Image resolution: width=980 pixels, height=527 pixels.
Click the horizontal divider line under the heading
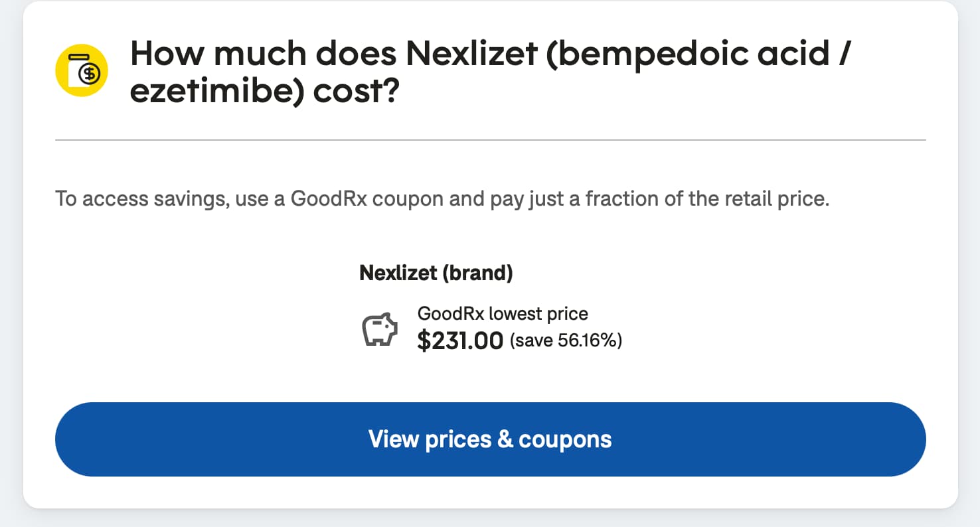(490, 140)
